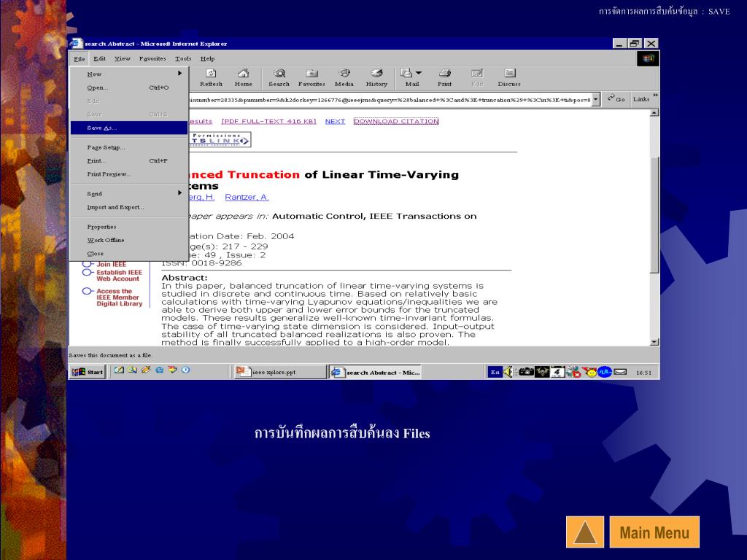Click the first quick launch icon
This screenshot has width=747, height=560.
119,370
